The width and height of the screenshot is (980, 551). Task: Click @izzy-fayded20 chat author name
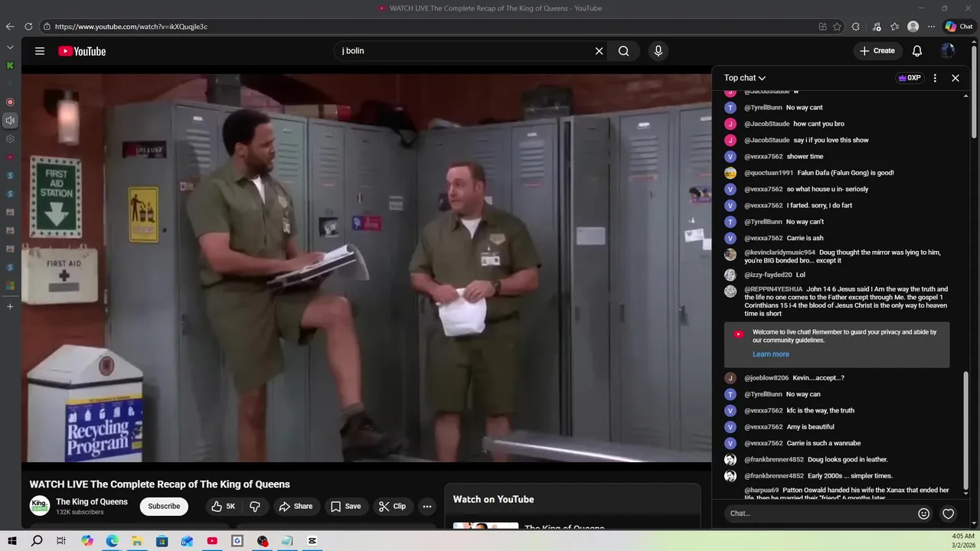[768, 275]
